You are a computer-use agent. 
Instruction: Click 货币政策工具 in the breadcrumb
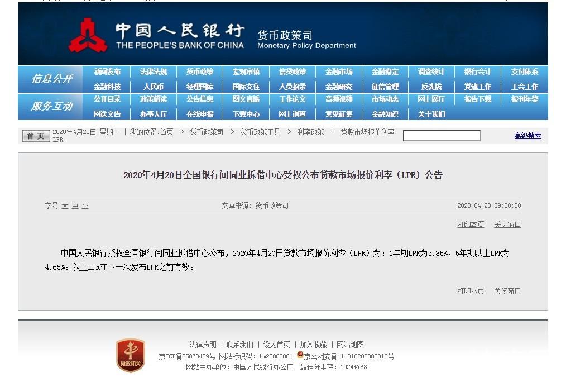pyautogui.click(x=260, y=132)
